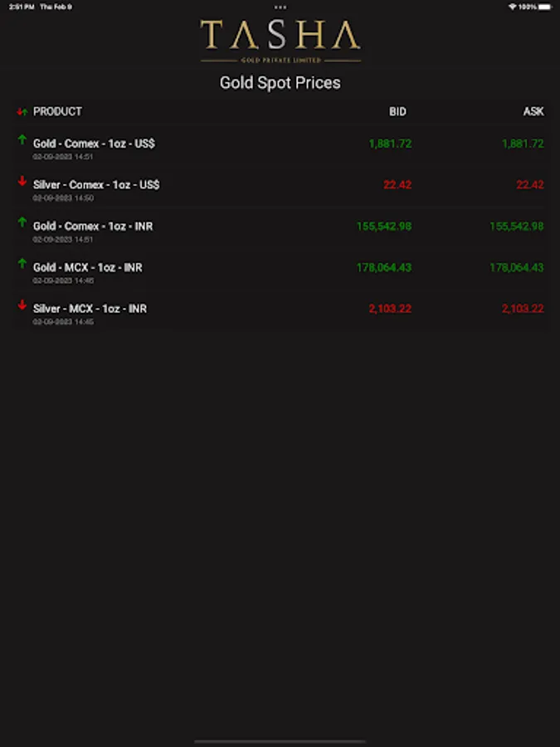Click the green up arrow beside Gold Comex US$
Viewport: 560px width, 747px height.
coord(22,139)
